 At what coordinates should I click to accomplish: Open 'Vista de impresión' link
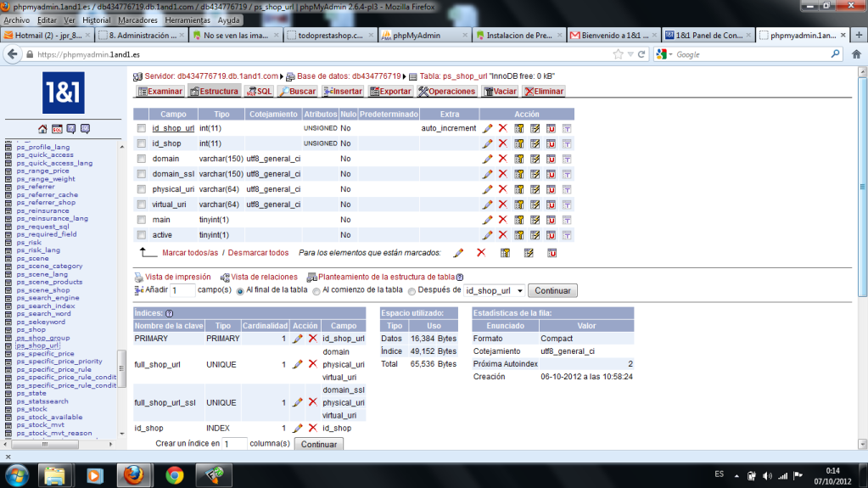click(x=177, y=277)
